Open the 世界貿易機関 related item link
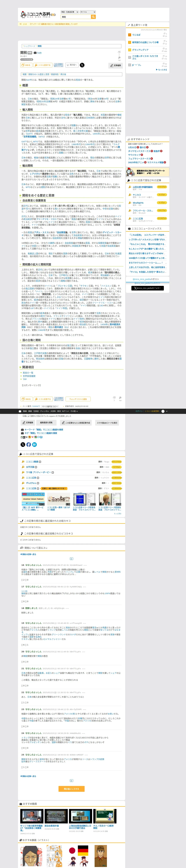 29,376
